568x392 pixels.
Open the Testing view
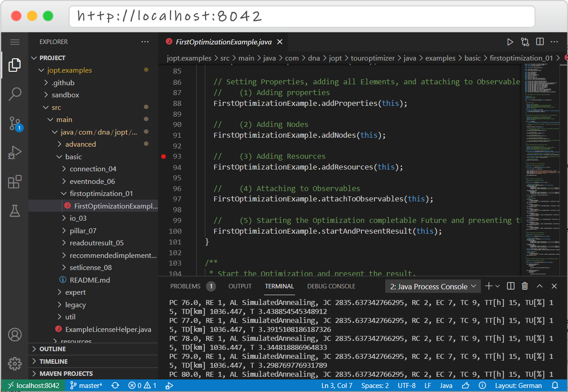(15, 210)
